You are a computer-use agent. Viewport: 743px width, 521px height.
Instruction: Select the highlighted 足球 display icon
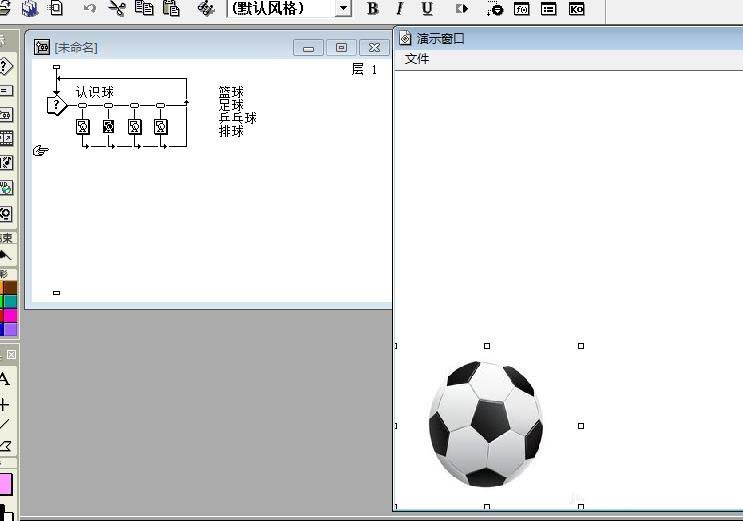coord(109,127)
